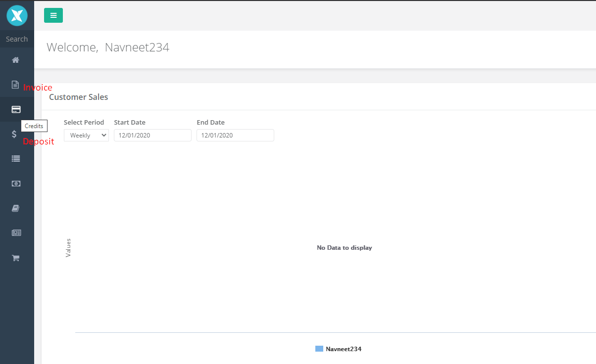Click the End Date input field
Screen dimensions: 596x364
point(235,136)
